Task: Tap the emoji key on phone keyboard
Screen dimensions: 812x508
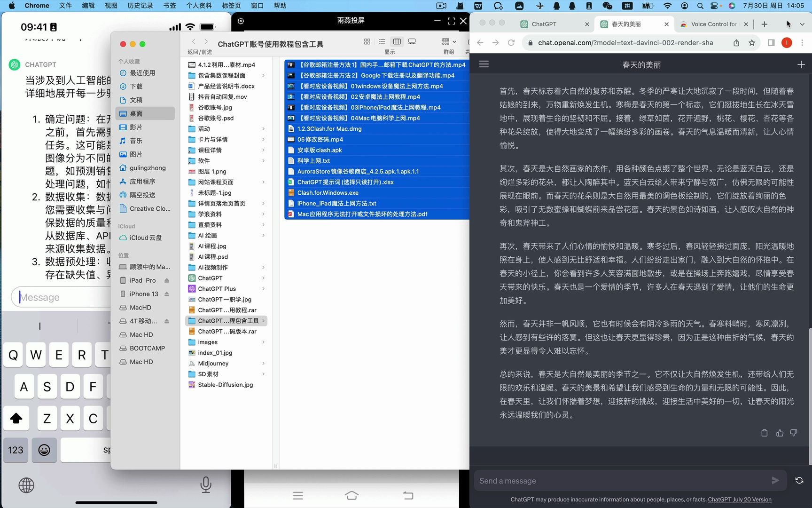Action: (44, 450)
